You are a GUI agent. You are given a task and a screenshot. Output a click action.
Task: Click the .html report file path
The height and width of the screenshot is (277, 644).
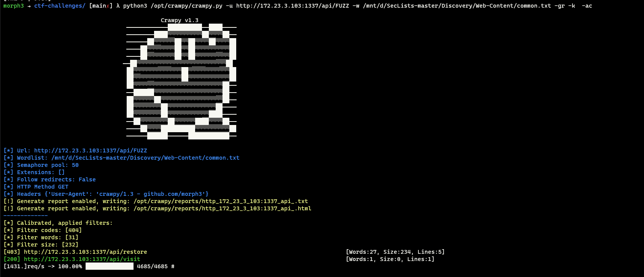(223, 208)
